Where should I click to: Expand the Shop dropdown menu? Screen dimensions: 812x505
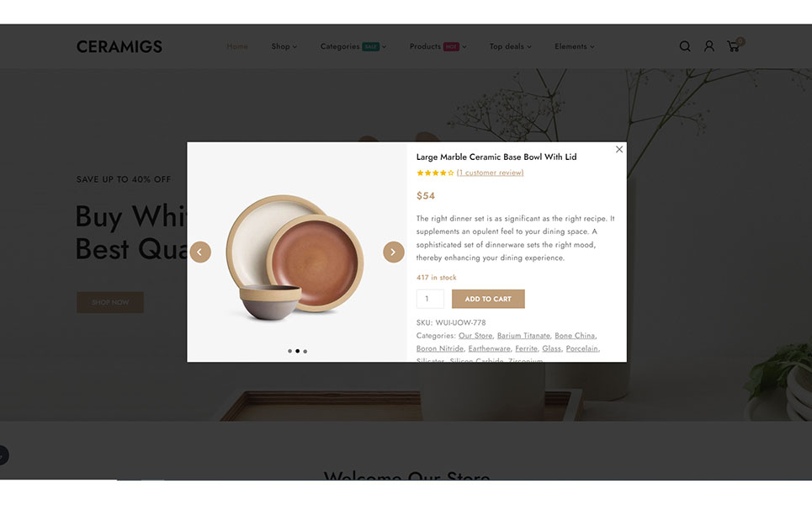(x=284, y=46)
